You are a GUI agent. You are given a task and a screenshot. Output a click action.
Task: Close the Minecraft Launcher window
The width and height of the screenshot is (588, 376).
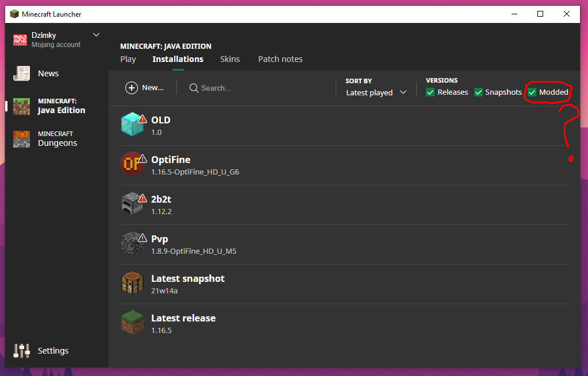point(567,14)
